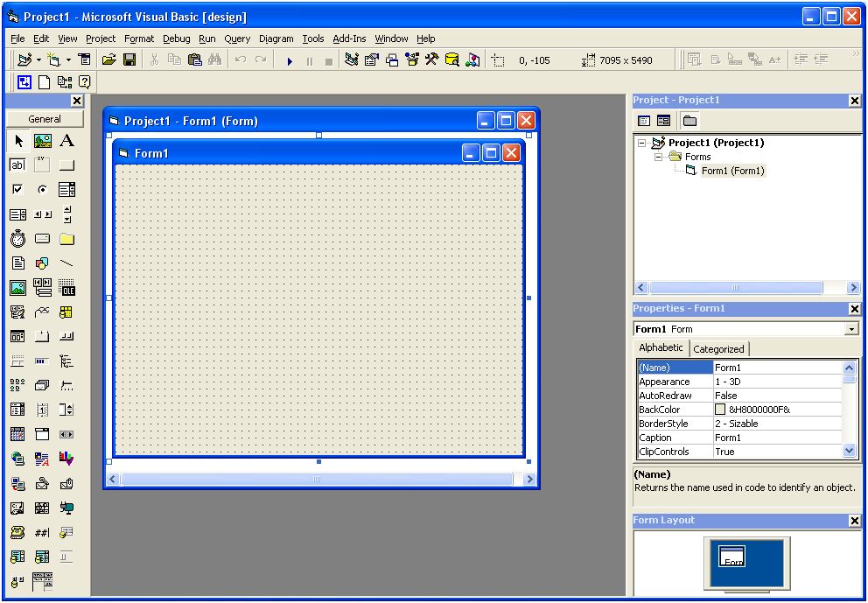Switch to the Categorized tab

(x=718, y=349)
